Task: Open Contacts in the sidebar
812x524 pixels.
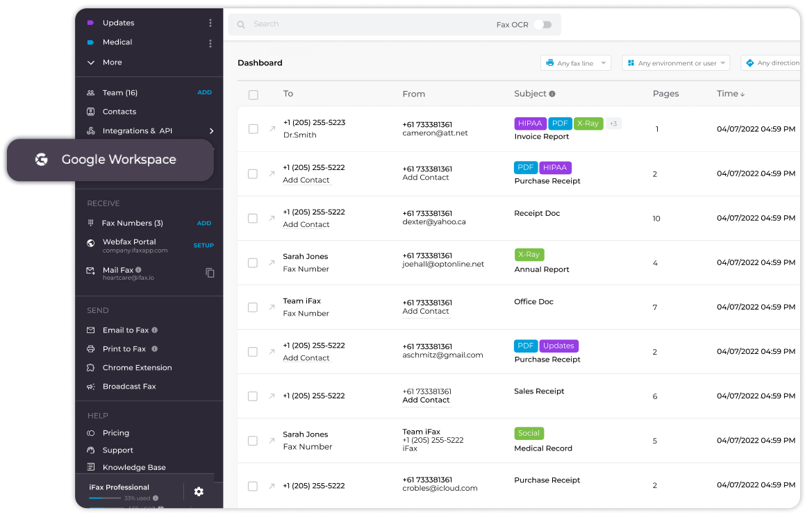Action: [x=119, y=112]
